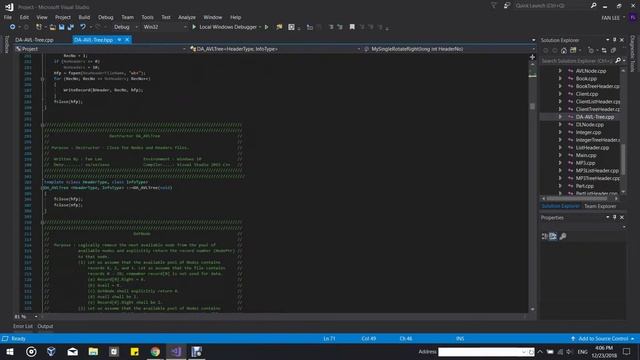This screenshot has height=360, width=640.
Task: Pin the Solution Explorer panel
Action: (615, 40)
